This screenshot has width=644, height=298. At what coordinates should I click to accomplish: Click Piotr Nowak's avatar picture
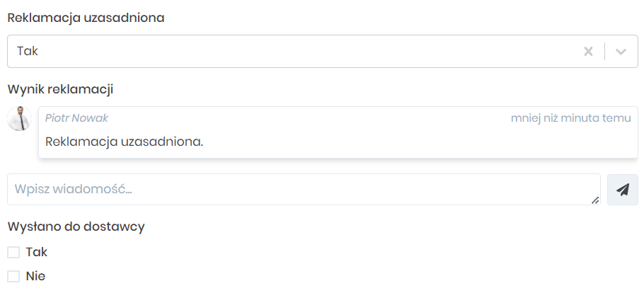19,118
